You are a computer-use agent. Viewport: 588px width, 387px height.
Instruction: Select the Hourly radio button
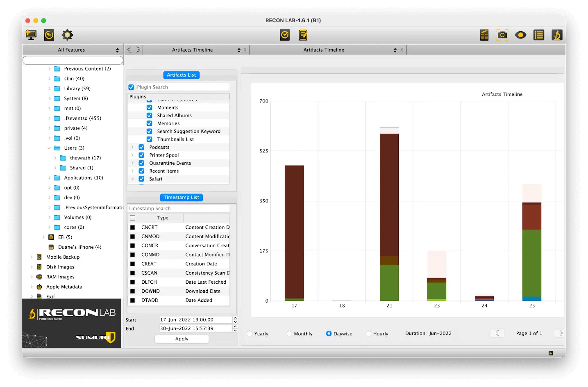click(368, 334)
